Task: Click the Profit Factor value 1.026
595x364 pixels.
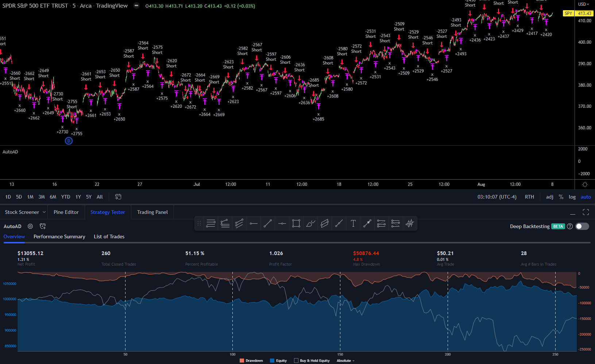Action: tap(276, 253)
